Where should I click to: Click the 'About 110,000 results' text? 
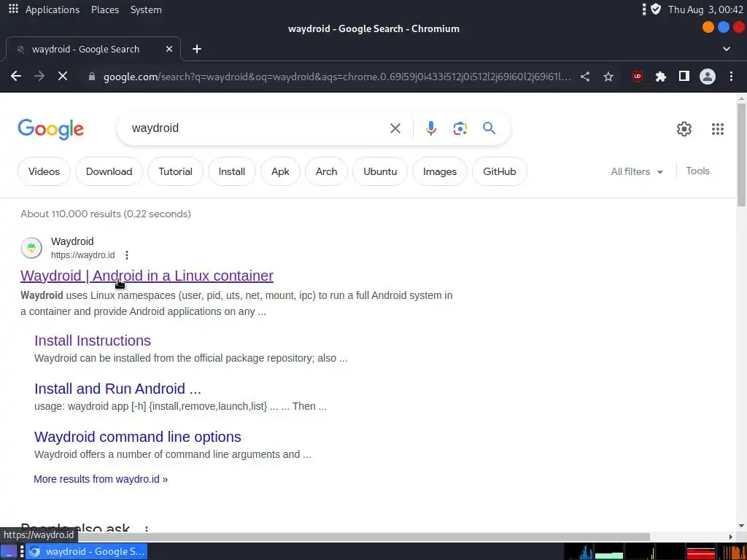coord(105,214)
